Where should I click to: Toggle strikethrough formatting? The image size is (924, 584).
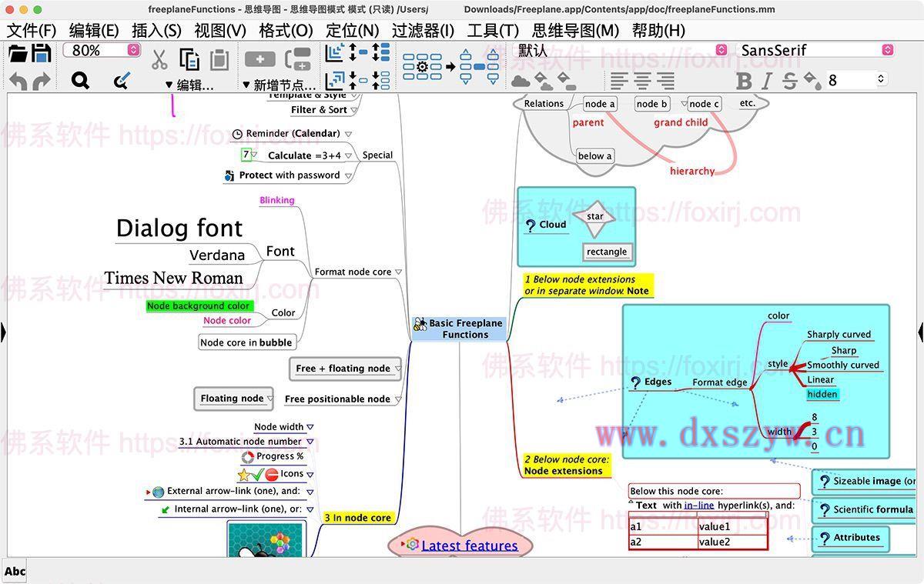tap(789, 80)
